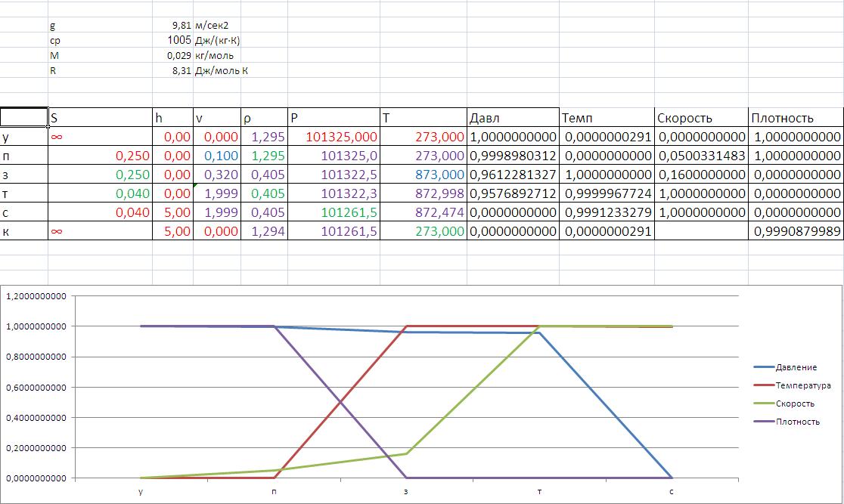The image size is (844, 504).
Task: Click the 'Давление' legend entry
Action: coord(796,367)
